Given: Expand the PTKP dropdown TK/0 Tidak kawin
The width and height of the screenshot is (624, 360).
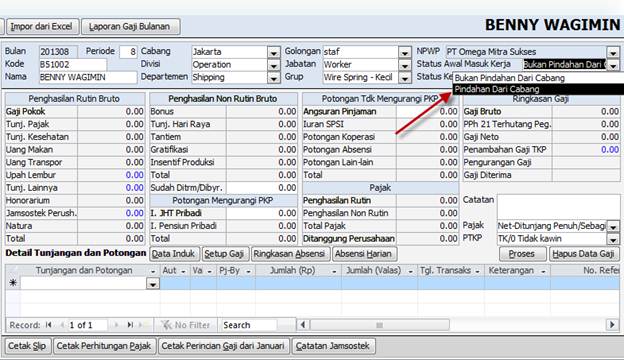Looking at the screenshot, I should click(x=613, y=239).
